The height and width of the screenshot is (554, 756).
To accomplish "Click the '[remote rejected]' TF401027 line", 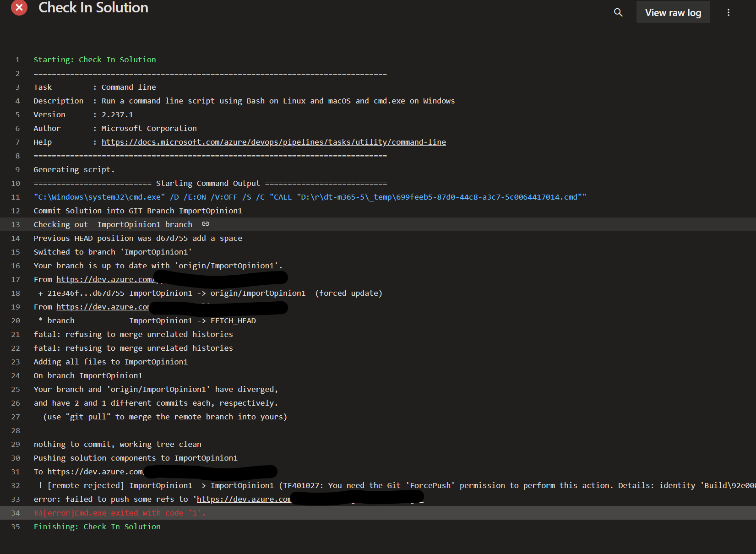I will click(397, 485).
